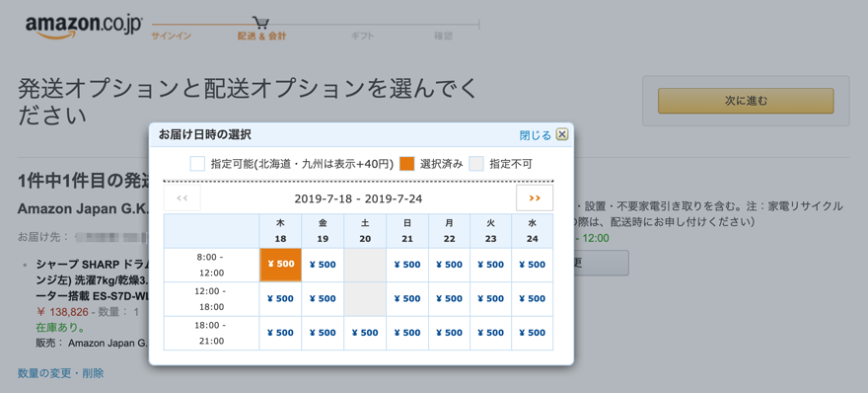Open the amazon.co.jp logo
The image size is (868, 393).
(x=84, y=27)
